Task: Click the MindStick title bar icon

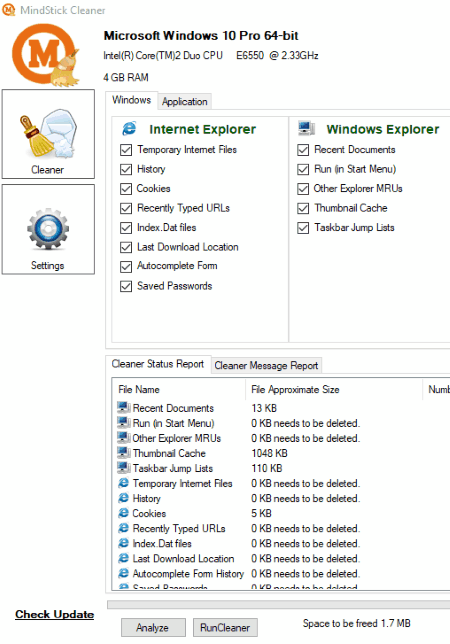Action: coord(9,10)
